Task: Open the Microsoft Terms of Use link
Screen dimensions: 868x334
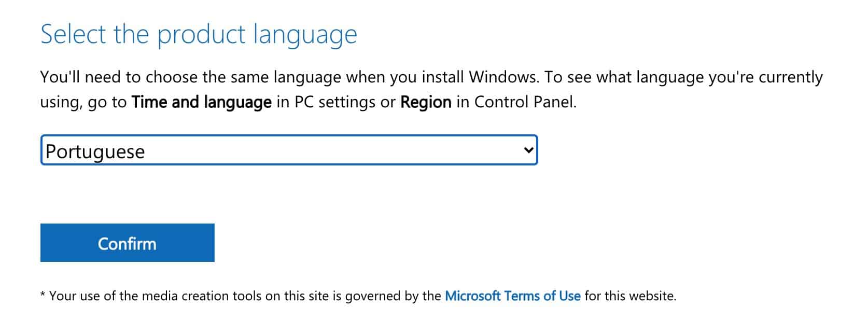Action: [x=512, y=296]
